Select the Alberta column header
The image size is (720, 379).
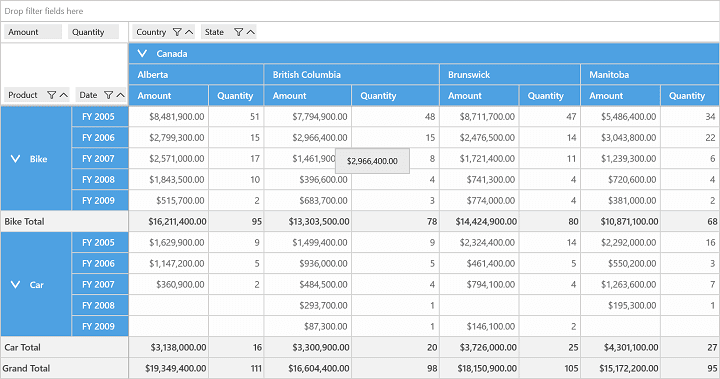[x=197, y=74]
